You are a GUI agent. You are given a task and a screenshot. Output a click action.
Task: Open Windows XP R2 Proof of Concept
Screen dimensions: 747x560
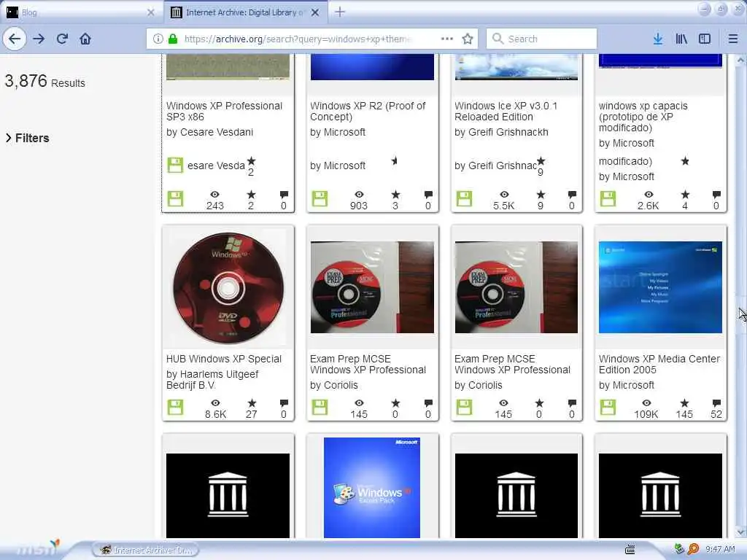[x=368, y=111]
